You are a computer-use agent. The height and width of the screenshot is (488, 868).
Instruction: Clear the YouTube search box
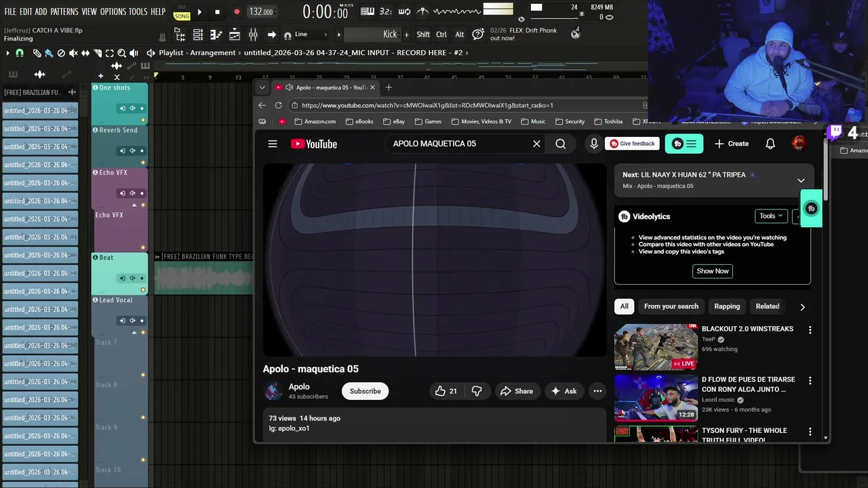536,144
